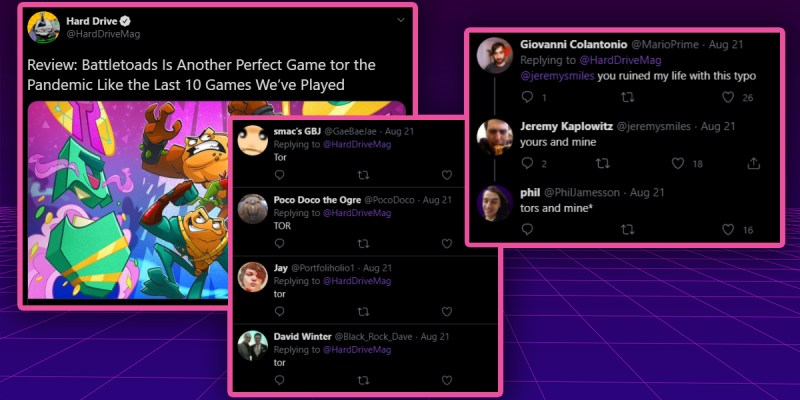Open the Hard Drive tweet options chevron

(401, 20)
